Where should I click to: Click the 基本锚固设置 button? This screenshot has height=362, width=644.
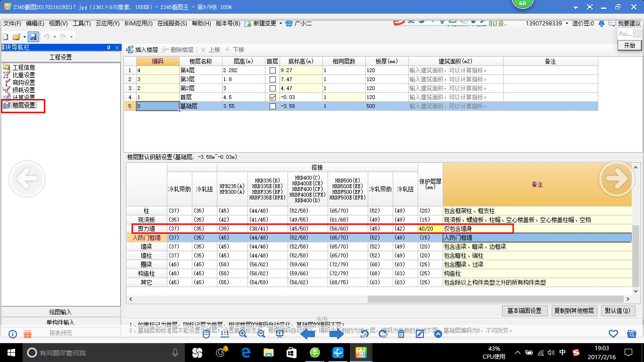click(525, 311)
